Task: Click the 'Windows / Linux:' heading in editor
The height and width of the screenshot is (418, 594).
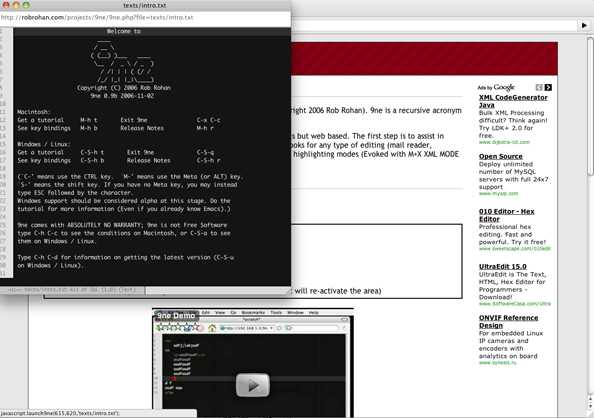Action: coord(43,144)
